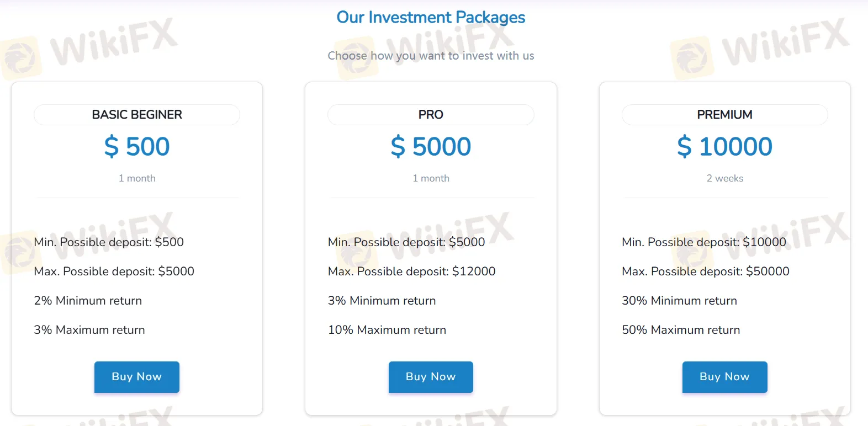The image size is (868, 426).
Task: Click the Buy Now button under BASIC BEGINER
Action: click(x=136, y=377)
